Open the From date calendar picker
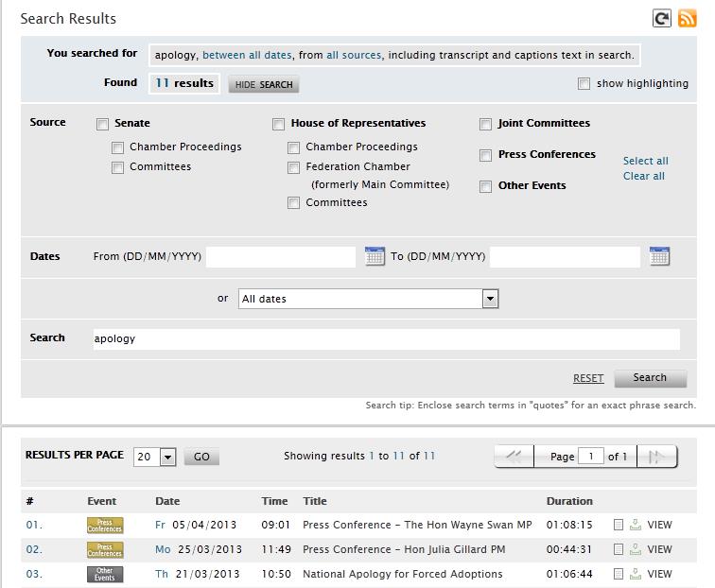The width and height of the screenshot is (715, 588). click(x=375, y=256)
